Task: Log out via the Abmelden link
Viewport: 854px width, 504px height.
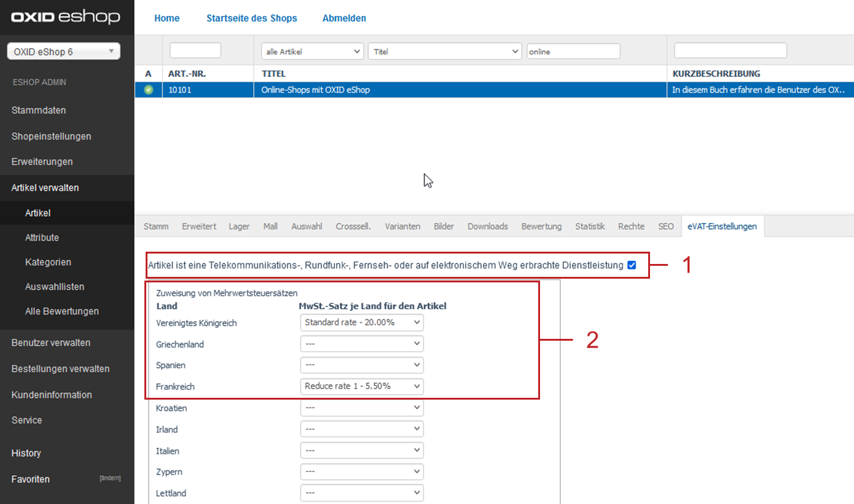Action: click(x=344, y=18)
